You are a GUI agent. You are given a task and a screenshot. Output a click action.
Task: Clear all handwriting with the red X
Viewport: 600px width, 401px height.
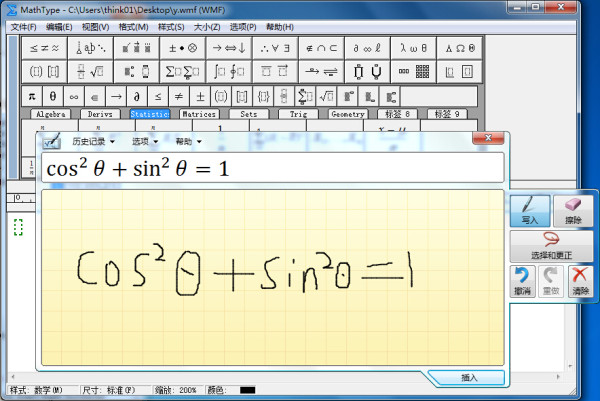(x=580, y=282)
